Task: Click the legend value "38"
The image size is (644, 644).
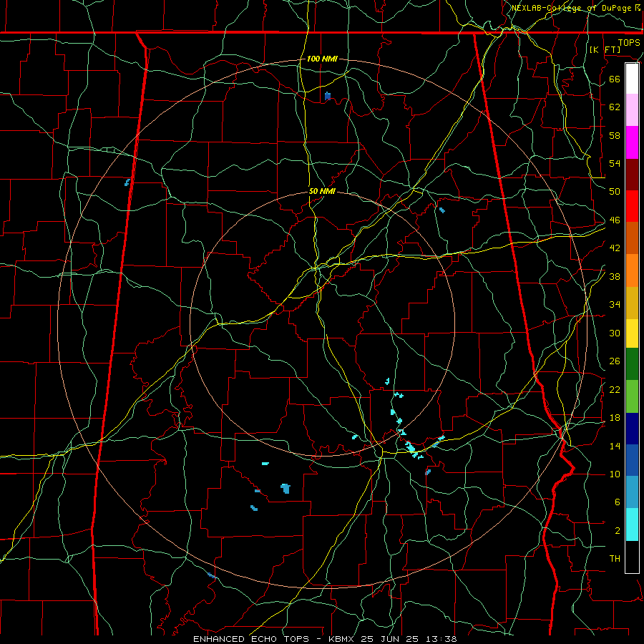Action: tap(615, 276)
